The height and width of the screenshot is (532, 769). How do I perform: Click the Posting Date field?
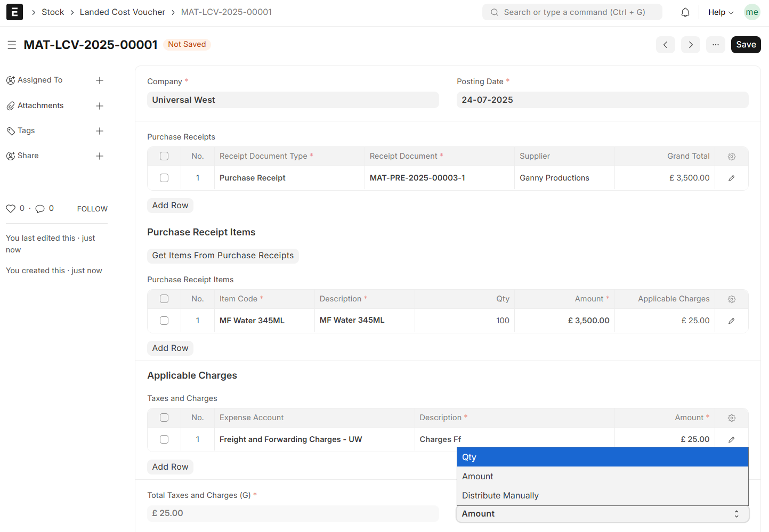tap(602, 100)
